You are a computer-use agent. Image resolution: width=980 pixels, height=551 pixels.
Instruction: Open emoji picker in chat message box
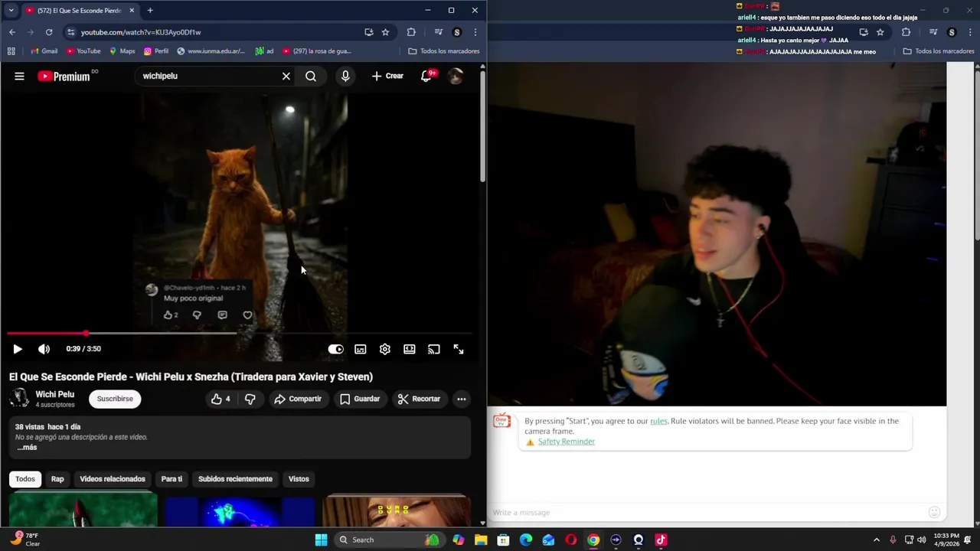point(934,513)
